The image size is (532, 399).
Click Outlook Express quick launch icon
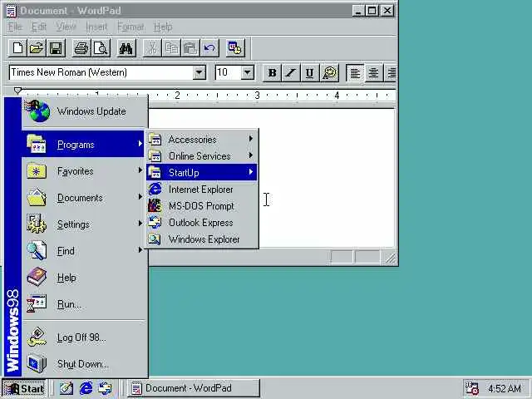click(106, 388)
